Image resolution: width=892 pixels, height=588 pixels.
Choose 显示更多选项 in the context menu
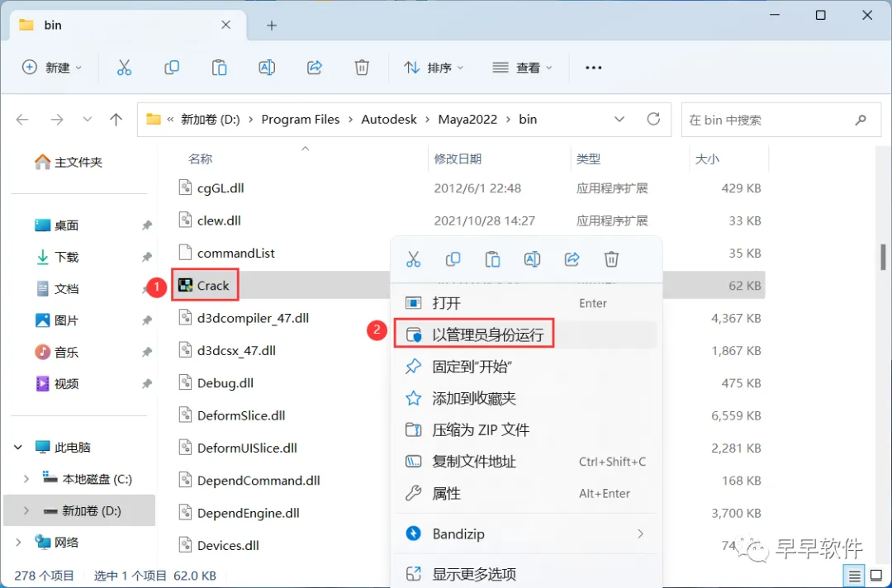[527, 574]
